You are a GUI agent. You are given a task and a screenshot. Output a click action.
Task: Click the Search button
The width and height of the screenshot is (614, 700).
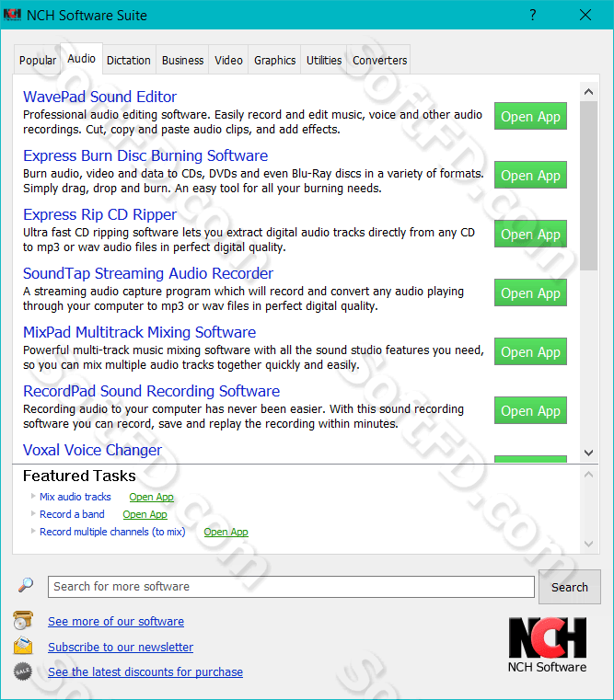[x=569, y=587]
